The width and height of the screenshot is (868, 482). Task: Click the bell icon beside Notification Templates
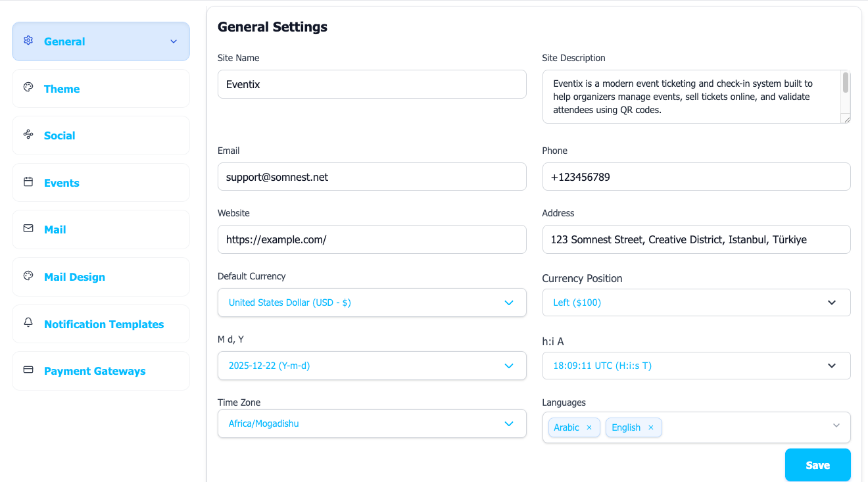[x=28, y=322]
